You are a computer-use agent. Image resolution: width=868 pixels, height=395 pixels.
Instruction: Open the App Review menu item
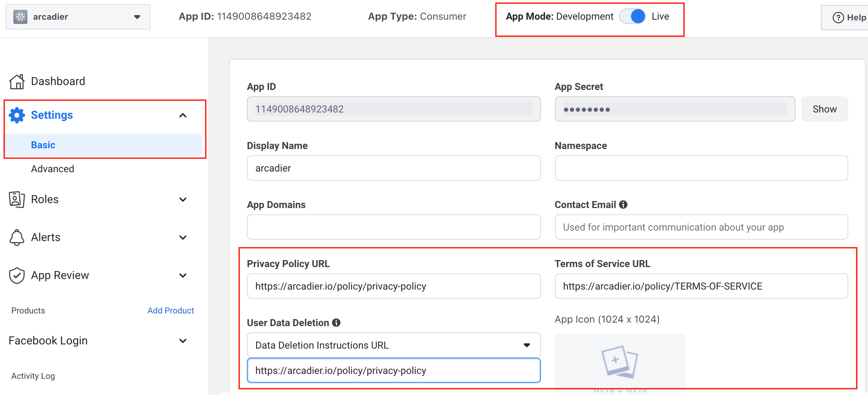pos(60,276)
